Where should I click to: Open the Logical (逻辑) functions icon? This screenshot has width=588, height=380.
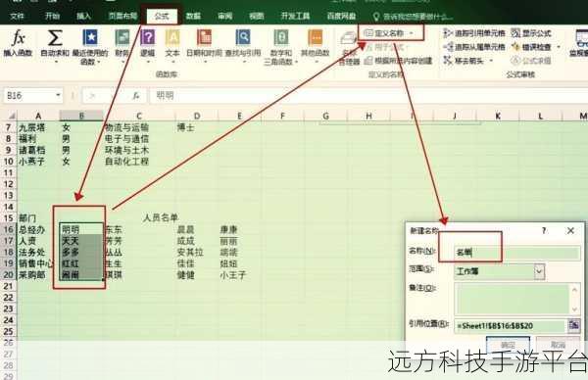(147, 37)
